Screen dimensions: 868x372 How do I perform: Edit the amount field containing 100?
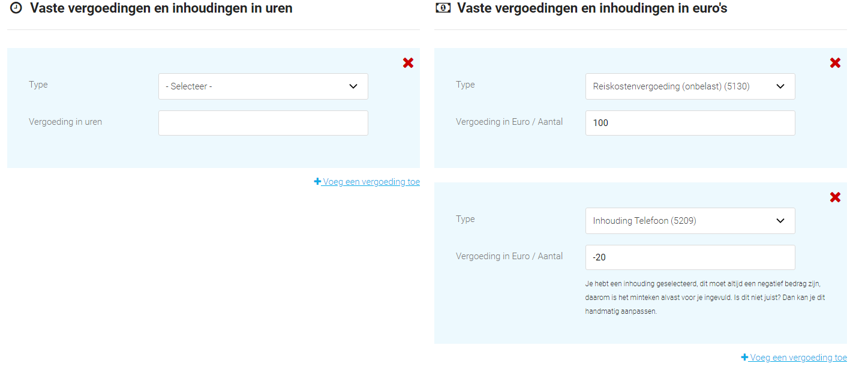690,123
